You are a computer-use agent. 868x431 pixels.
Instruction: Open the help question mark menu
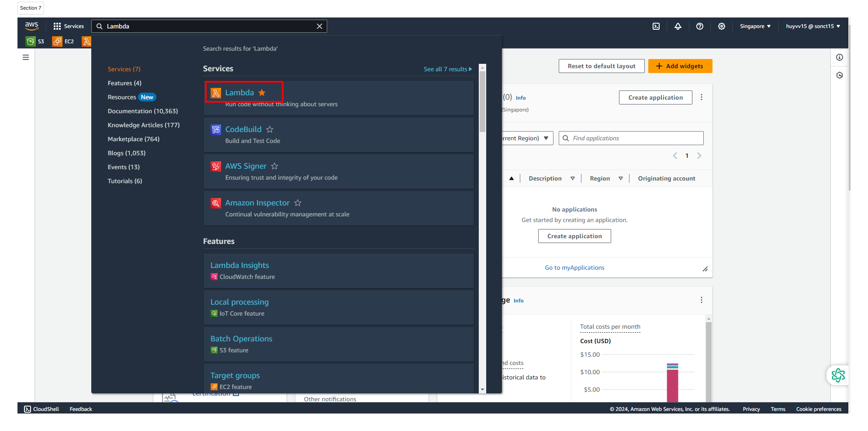coord(700,26)
